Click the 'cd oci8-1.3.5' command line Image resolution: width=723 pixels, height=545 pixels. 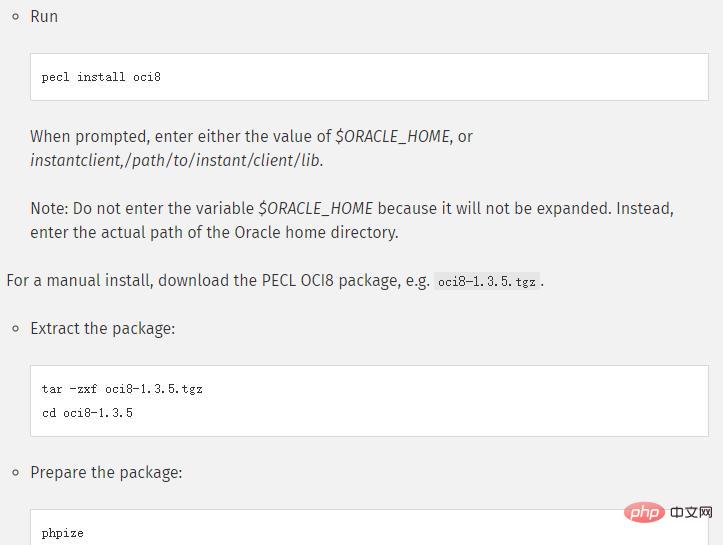tap(87, 412)
